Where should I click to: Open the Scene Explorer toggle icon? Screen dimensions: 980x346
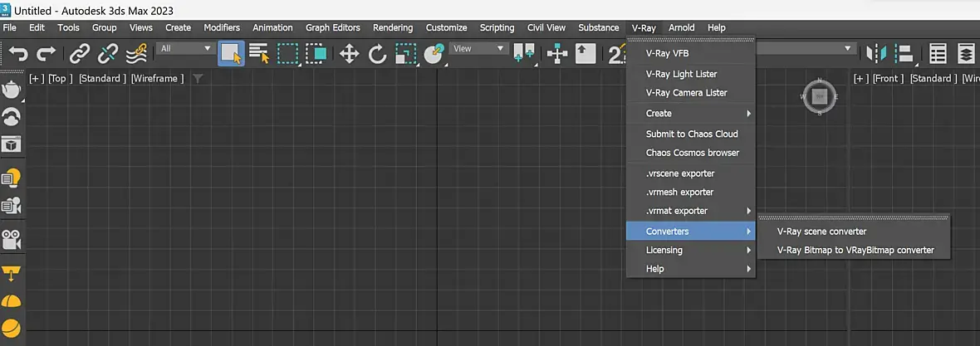point(938,54)
